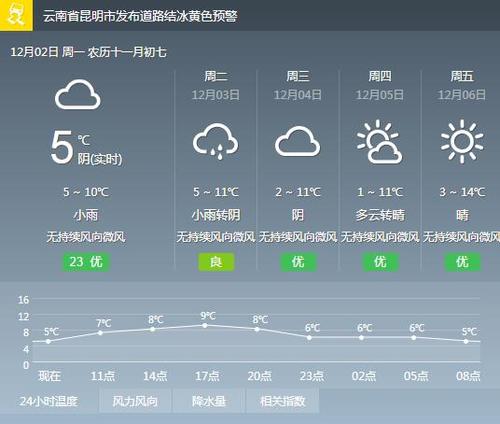Click the 优 air quality badge for 周五

[x=462, y=262]
